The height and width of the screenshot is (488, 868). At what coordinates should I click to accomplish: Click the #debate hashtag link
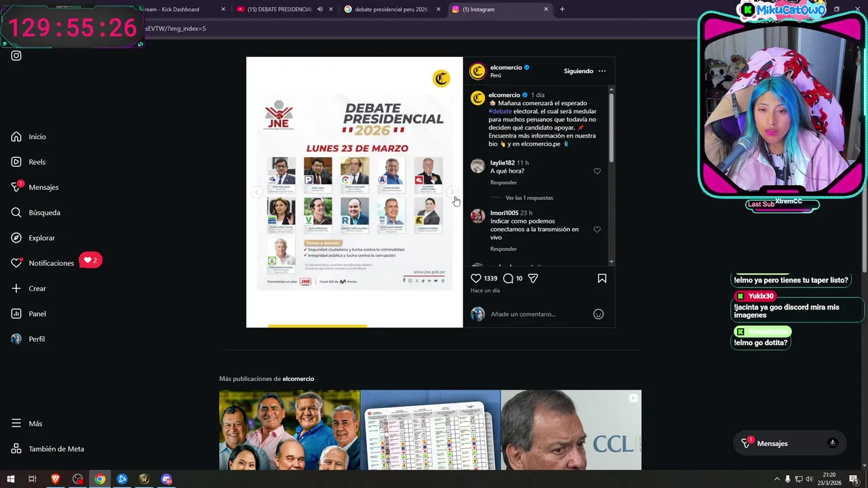[x=500, y=111]
